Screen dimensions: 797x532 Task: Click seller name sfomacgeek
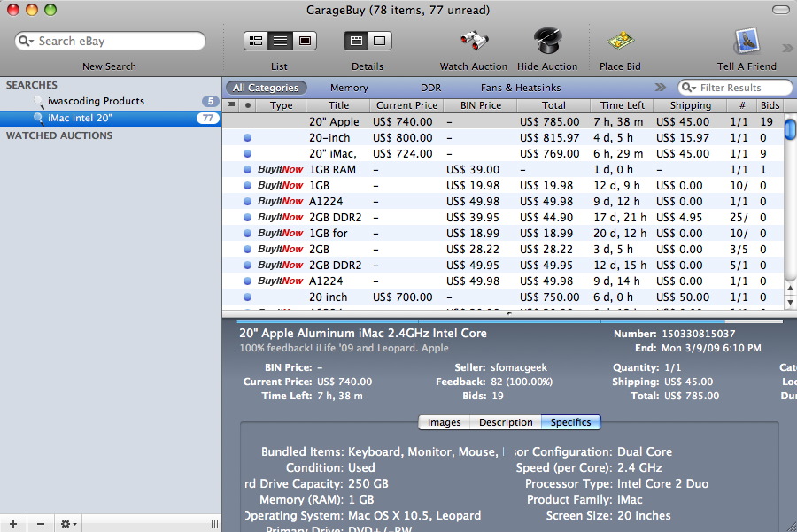(x=518, y=367)
